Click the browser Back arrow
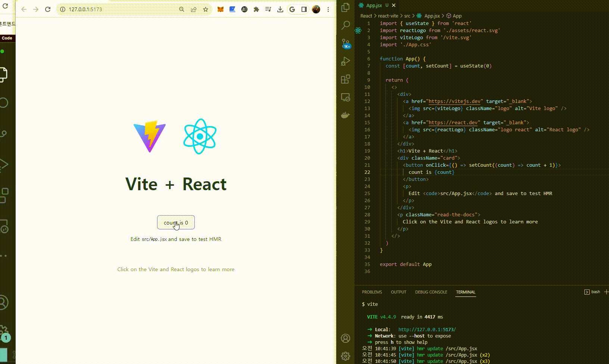The image size is (609, 364). pyautogui.click(x=24, y=9)
